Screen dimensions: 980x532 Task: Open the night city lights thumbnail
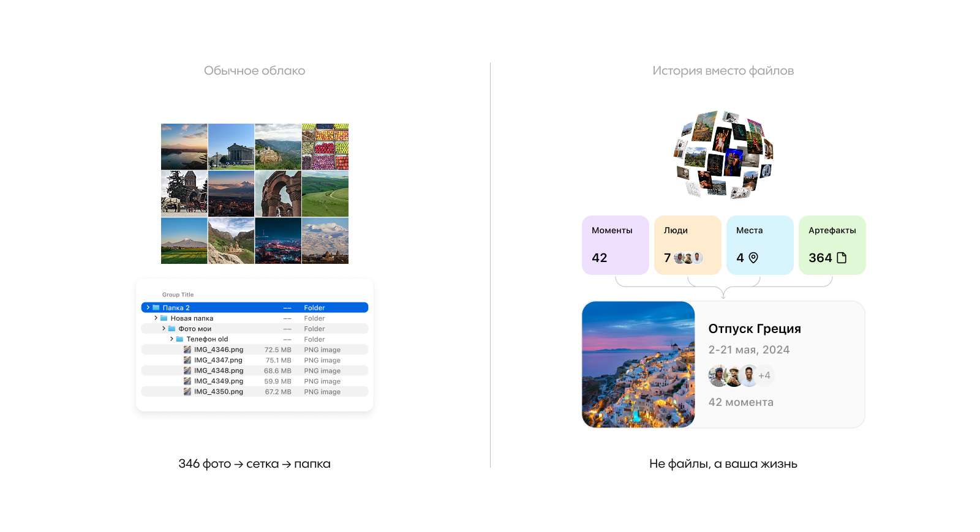278,241
